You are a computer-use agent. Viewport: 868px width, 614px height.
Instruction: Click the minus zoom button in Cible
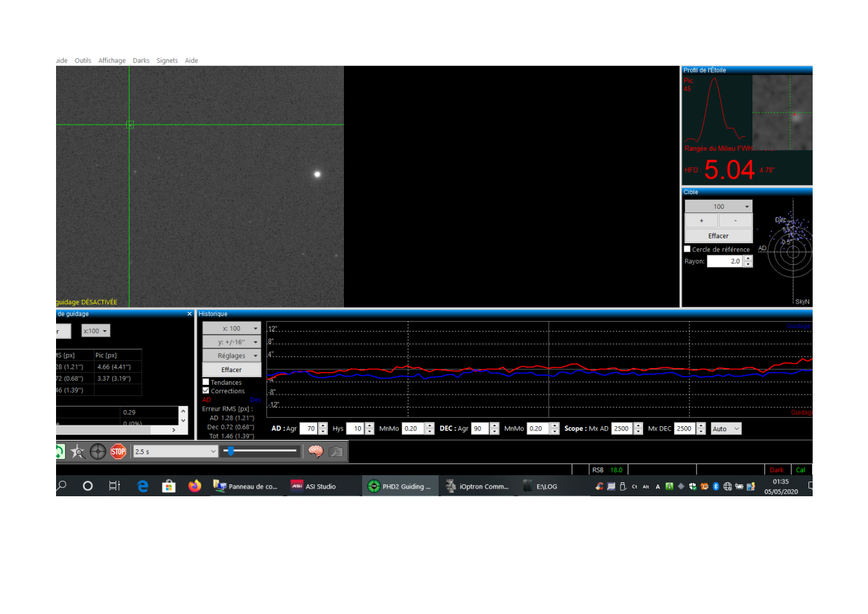coord(736,221)
